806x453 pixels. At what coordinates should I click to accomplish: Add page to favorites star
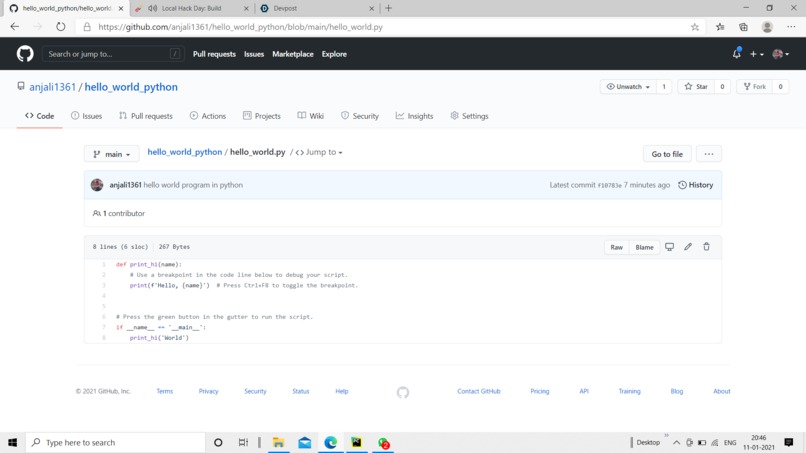pos(694,27)
